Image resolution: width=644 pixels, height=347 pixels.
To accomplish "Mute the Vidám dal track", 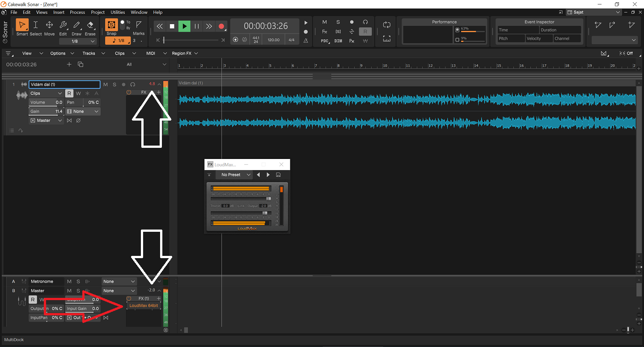I will click(106, 84).
